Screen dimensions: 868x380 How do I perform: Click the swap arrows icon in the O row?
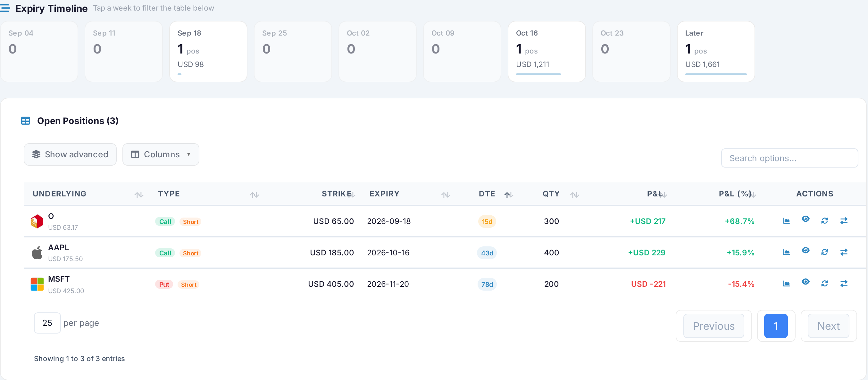point(844,221)
